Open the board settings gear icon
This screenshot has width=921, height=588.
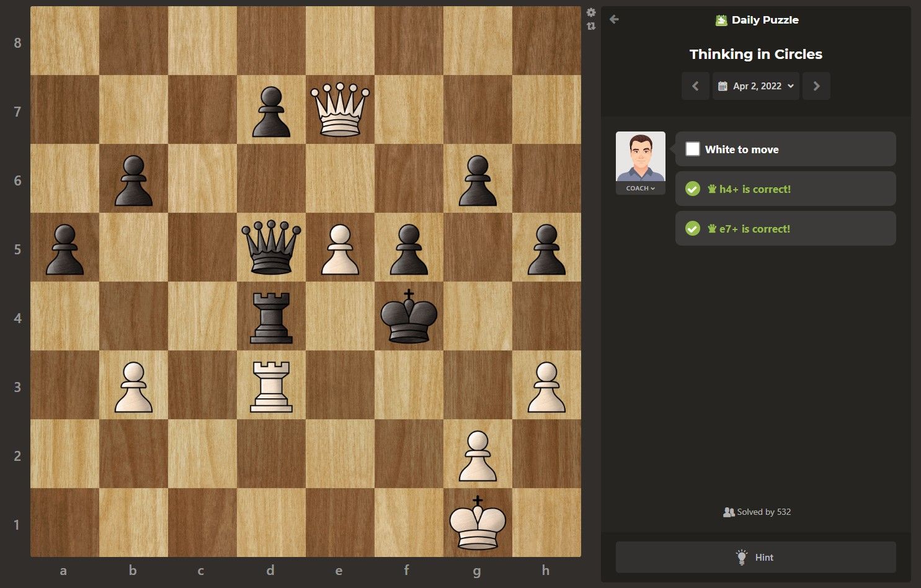point(591,12)
